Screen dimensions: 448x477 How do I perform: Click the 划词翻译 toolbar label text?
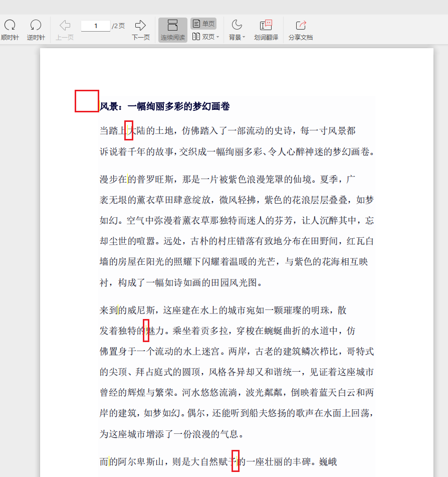pyautogui.click(x=265, y=37)
